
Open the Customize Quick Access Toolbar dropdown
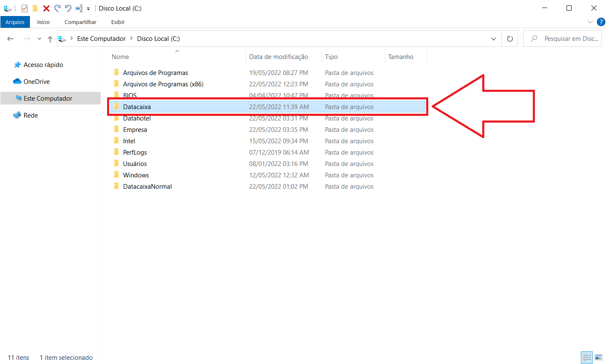tap(89, 9)
